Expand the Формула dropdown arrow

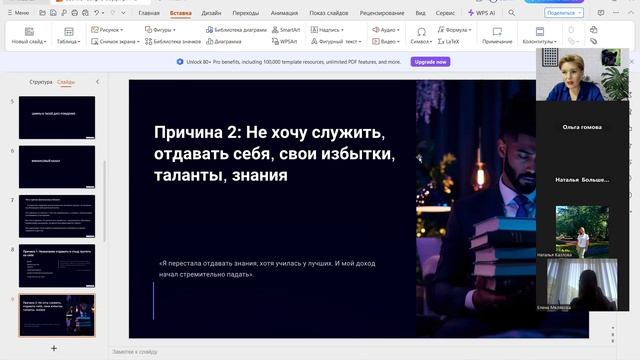pyautogui.click(x=470, y=30)
